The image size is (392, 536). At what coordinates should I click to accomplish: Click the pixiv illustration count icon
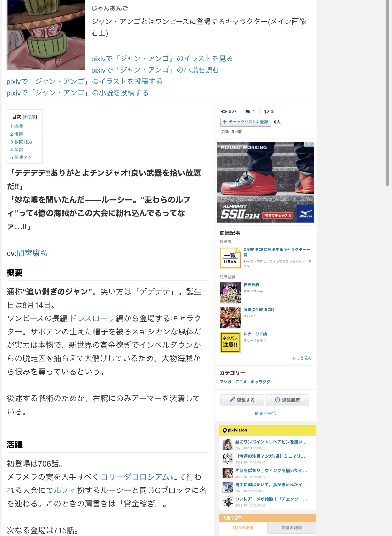pos(266,112)
